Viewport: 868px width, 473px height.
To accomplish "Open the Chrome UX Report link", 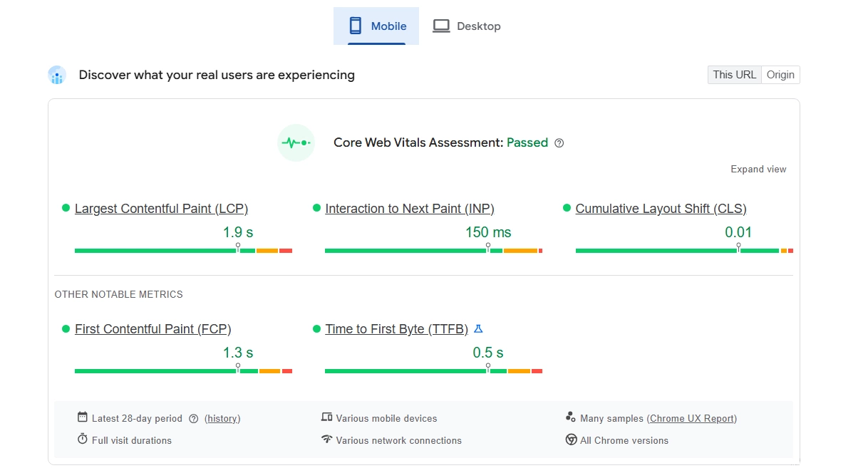I will pyautogui.click(x=692, y=419).
